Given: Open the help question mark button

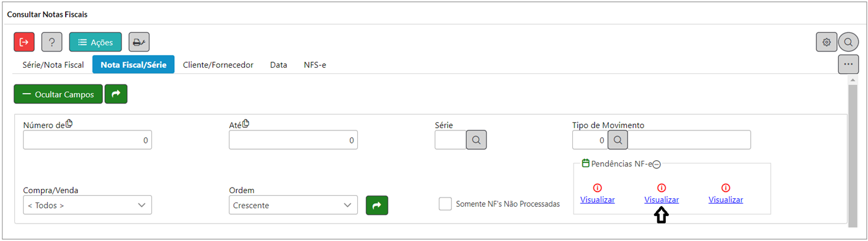Looking at the screenshot, I should (x=51, y=42).
